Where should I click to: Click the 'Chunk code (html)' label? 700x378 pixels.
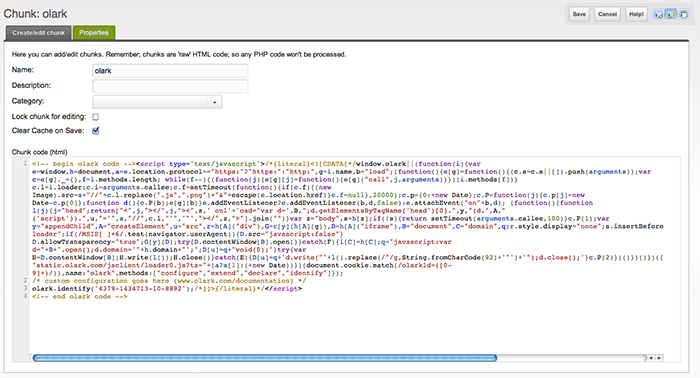tap(39, 152)
